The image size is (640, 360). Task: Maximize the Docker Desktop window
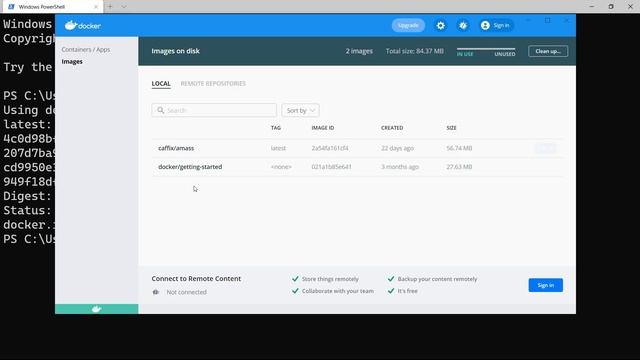pyautogui.click(x=547, y=20)
